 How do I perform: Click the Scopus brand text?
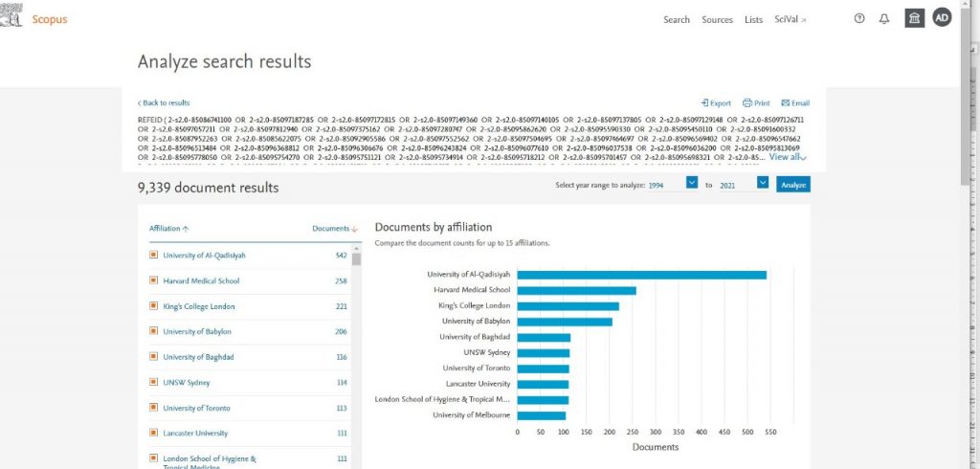pos(50,19)
